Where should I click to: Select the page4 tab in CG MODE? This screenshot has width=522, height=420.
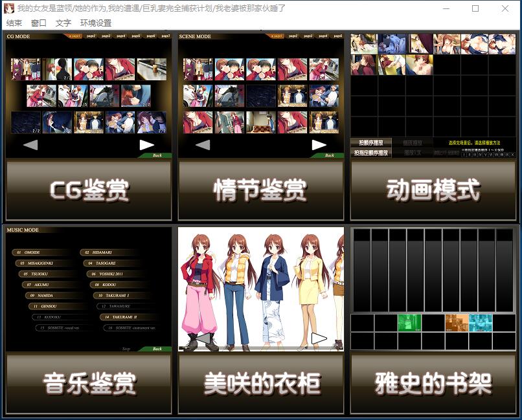coord(121,36)
